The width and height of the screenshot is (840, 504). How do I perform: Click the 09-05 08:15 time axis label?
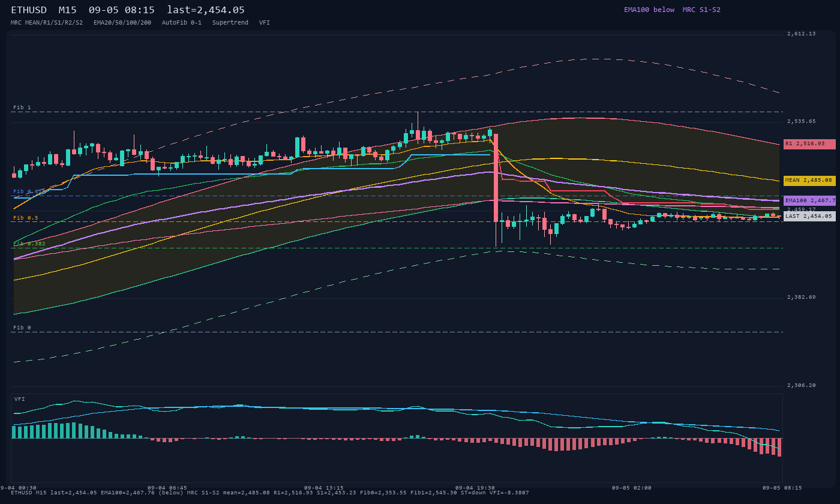[782, 488]
